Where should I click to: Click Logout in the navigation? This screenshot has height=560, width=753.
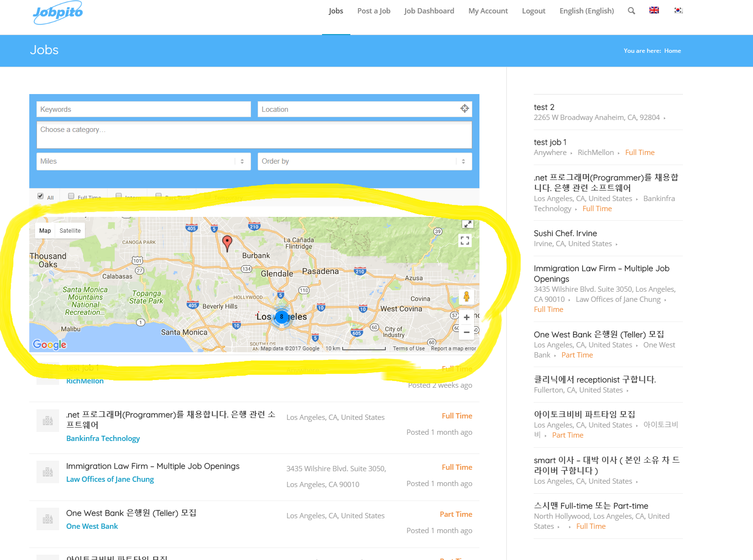[x=534, y=11]
